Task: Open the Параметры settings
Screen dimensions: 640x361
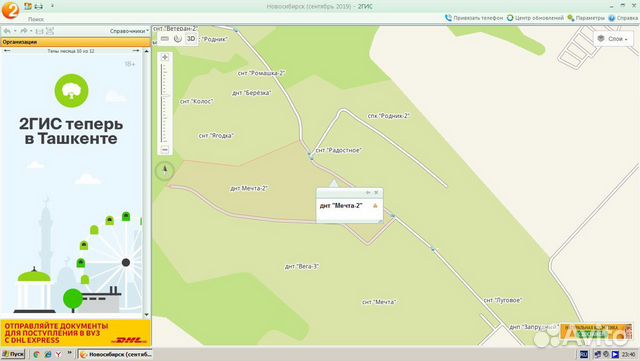Action: [x=586, y=18]
